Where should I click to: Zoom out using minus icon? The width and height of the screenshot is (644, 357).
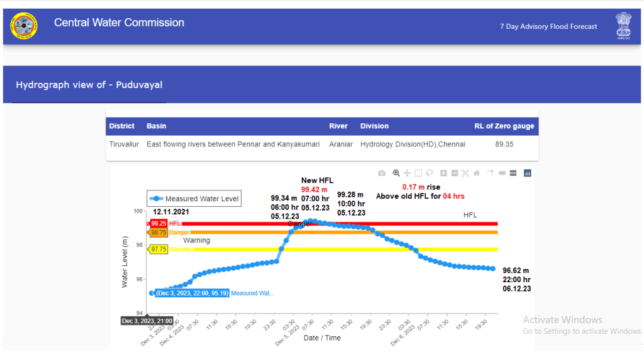[x=454, y=173]
